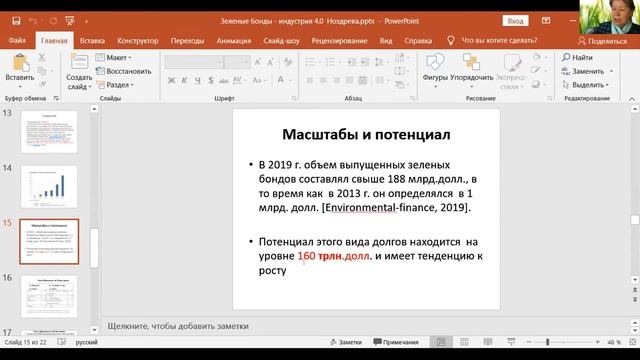Adjust the zoom slider handle

[x=547, y=342]
